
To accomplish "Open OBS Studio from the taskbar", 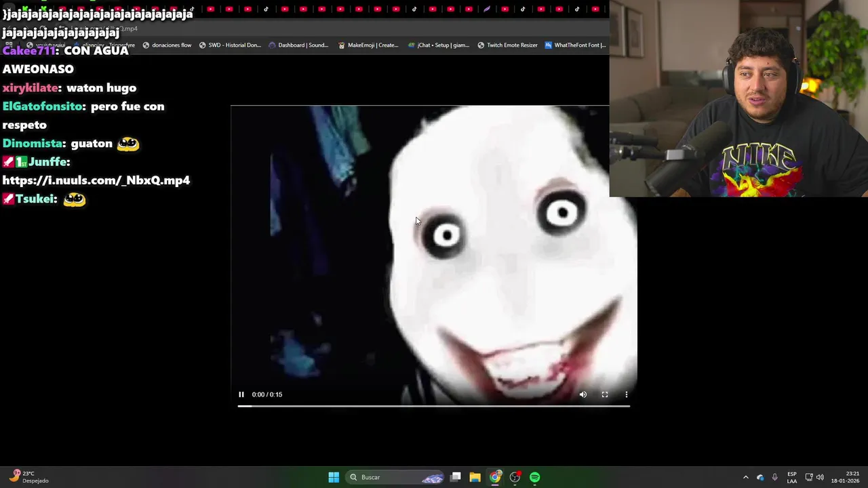I will pos(515,477).
